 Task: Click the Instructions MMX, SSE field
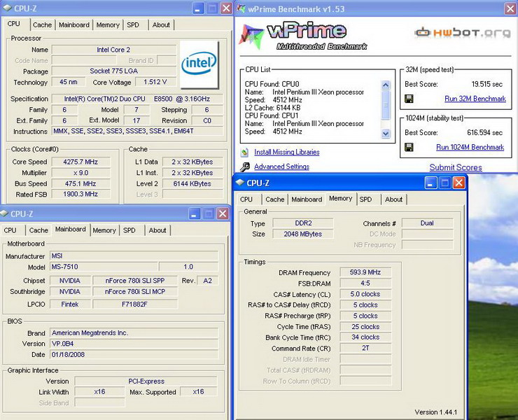pos(136,131)
